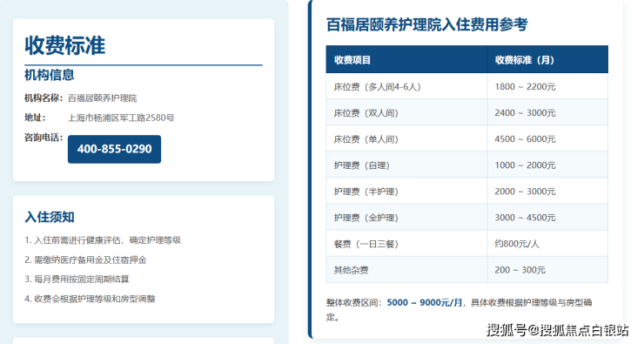
Task: Select the 约800元/人 price cell
Action: click(547, 244)
